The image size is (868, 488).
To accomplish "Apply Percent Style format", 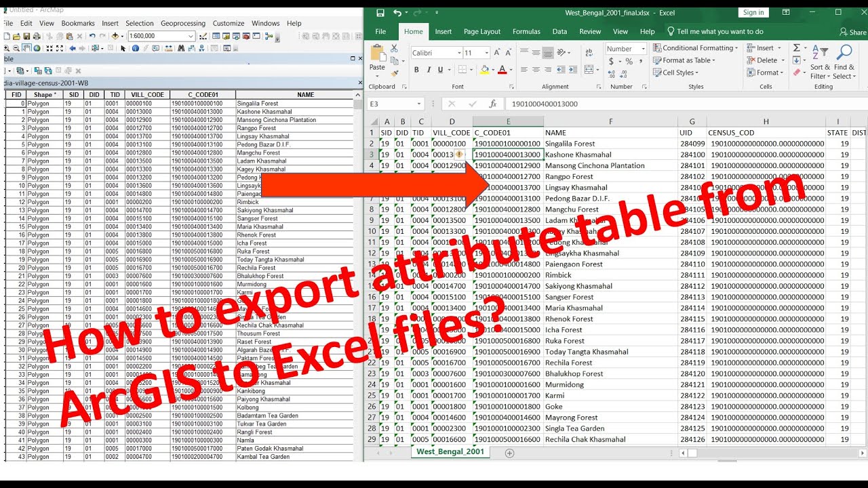I will point(629,62).
